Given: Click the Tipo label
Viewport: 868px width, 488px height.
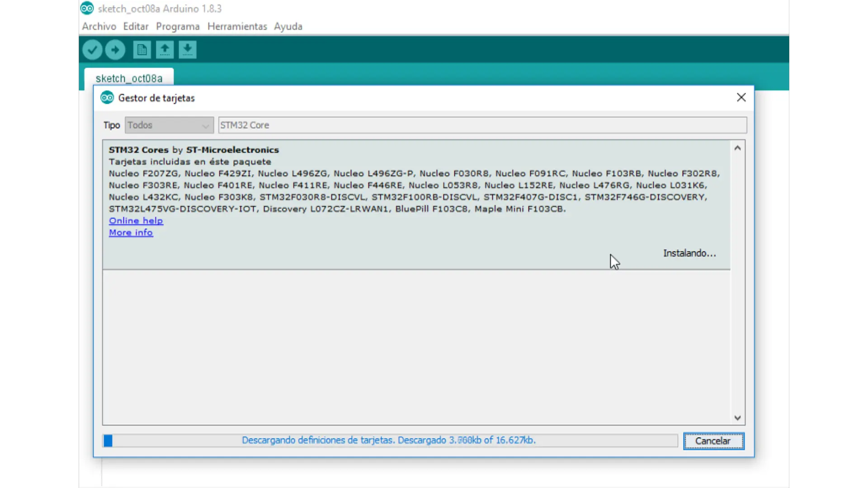Looking at the screenshot, I should coord(111,125).
